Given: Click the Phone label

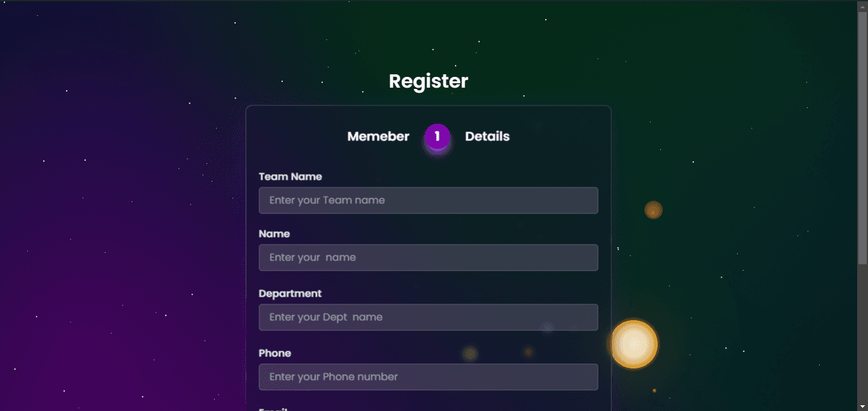Looking at the screenshot, I should pyautogui.click(x=275, y=353).
